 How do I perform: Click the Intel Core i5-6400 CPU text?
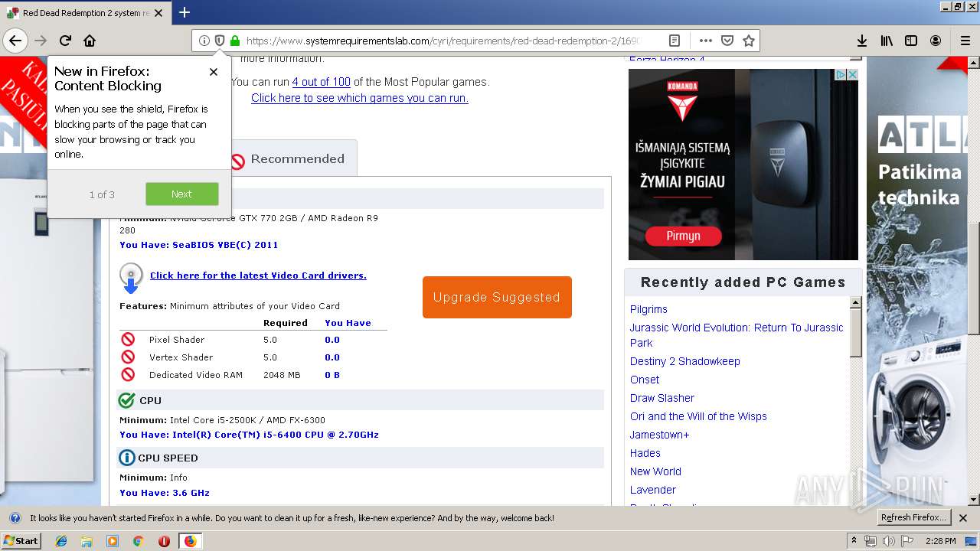[x=250, y=435]
